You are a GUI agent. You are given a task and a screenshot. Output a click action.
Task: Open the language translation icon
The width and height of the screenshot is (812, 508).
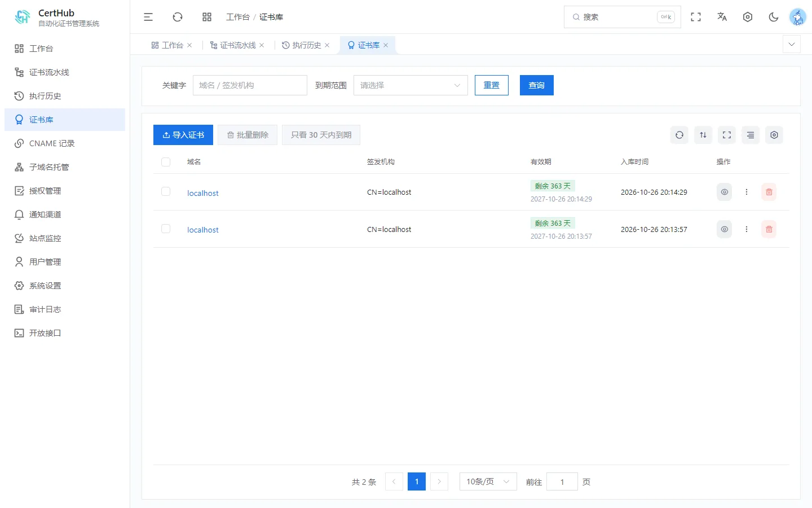722,17
